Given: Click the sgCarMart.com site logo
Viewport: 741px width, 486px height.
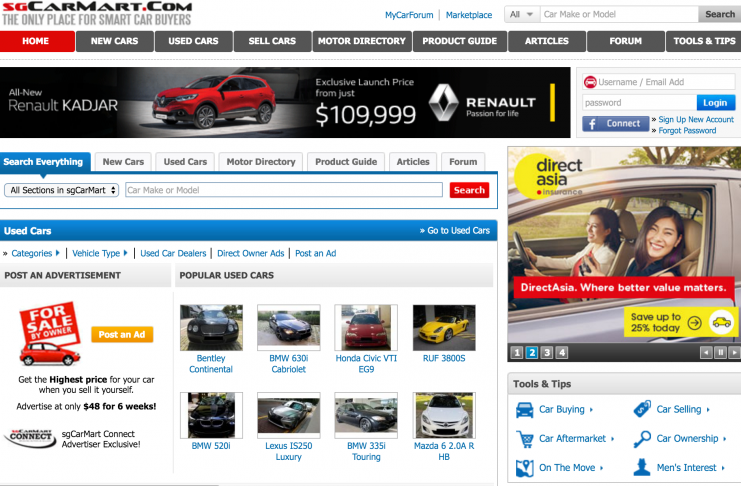Looking at the screenshot, I should pyautogui.click(x=97, y=13).
